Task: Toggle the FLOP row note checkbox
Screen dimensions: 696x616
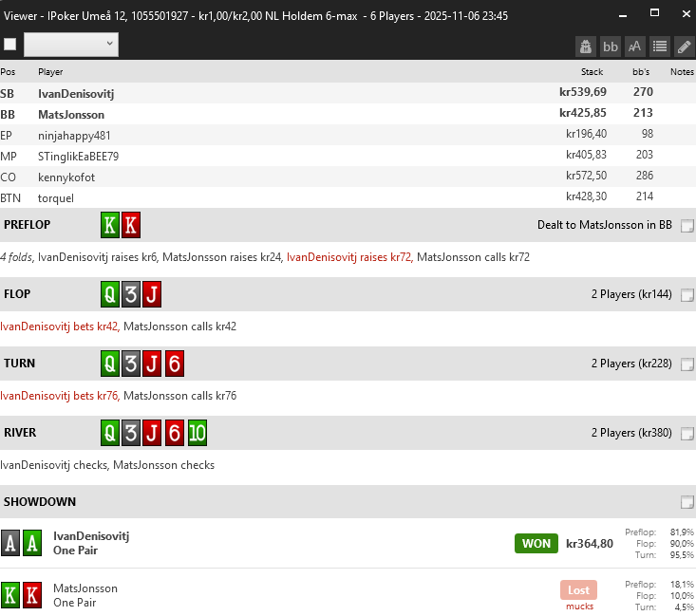Action: tap(687, 295)
